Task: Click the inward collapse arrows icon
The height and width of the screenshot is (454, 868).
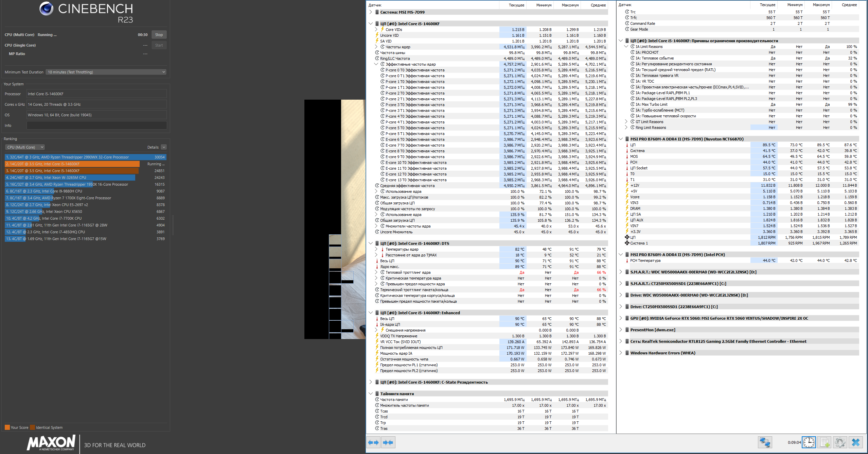Action: [x=388, y=442]
